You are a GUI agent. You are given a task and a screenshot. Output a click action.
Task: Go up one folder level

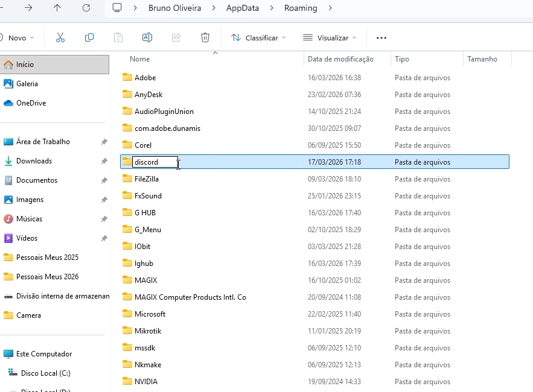pos(57,8)
